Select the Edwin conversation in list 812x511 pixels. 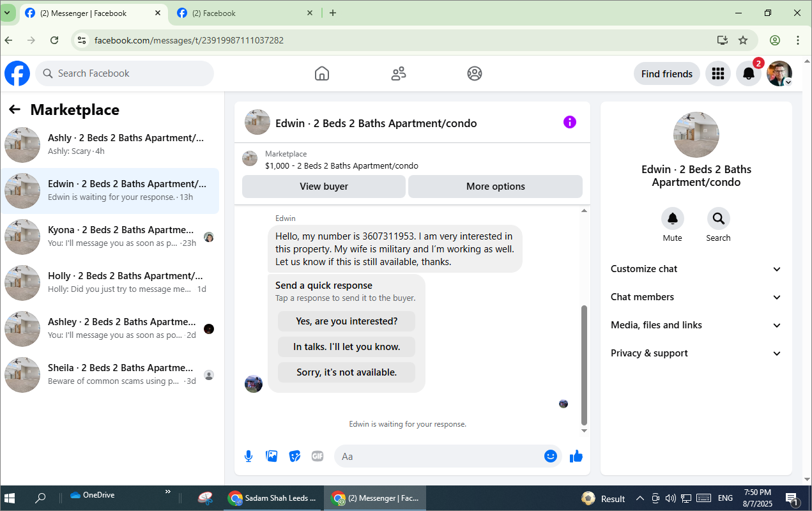(110, 190)
